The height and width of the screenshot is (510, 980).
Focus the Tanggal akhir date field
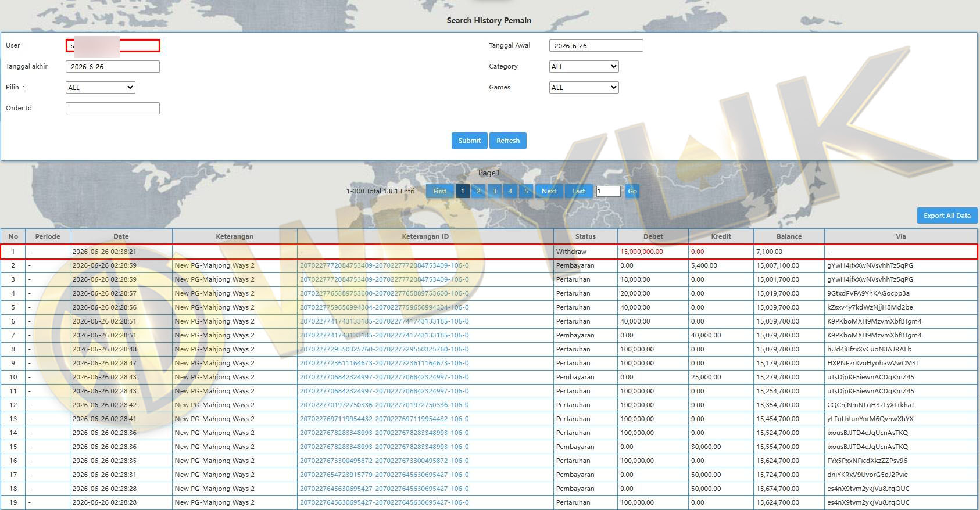[x=113, y=67]
